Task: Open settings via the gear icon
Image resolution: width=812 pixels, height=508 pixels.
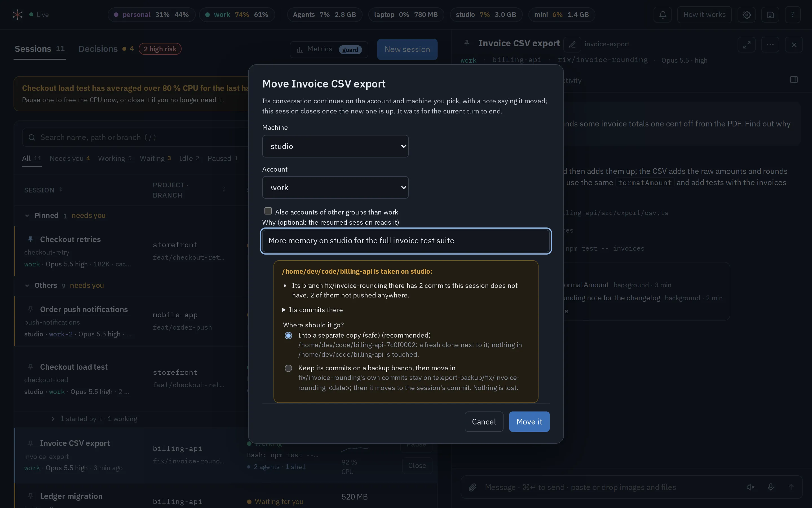Action: click(x=747, y=15)
